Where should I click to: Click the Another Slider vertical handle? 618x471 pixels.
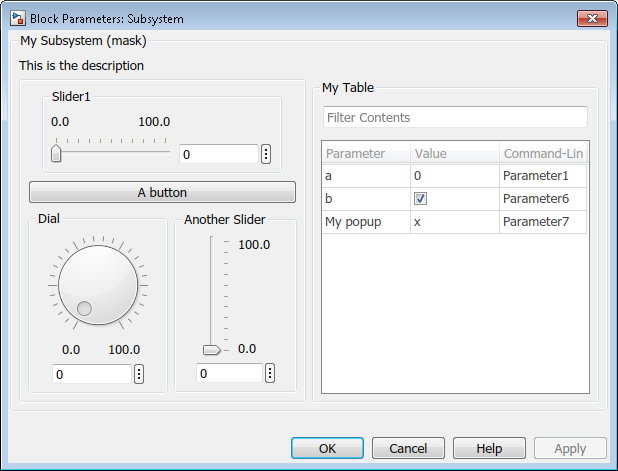[211, 350]
